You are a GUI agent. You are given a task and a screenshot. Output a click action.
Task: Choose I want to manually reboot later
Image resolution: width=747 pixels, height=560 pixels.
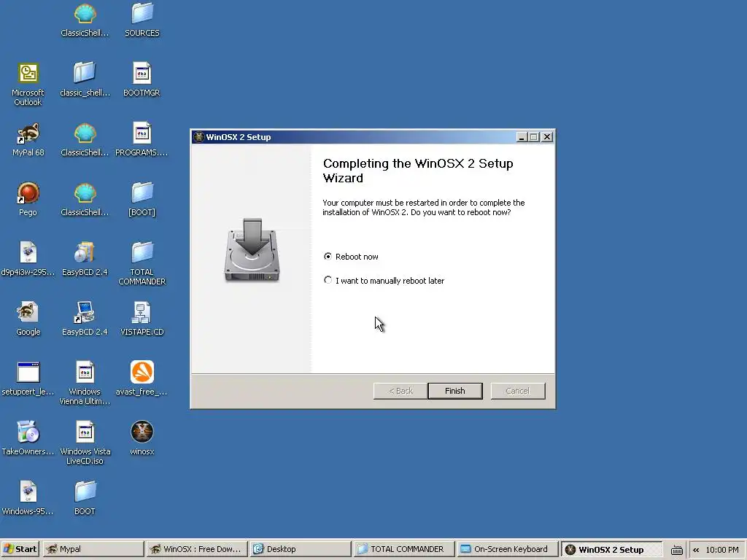(x=328, y=281)
